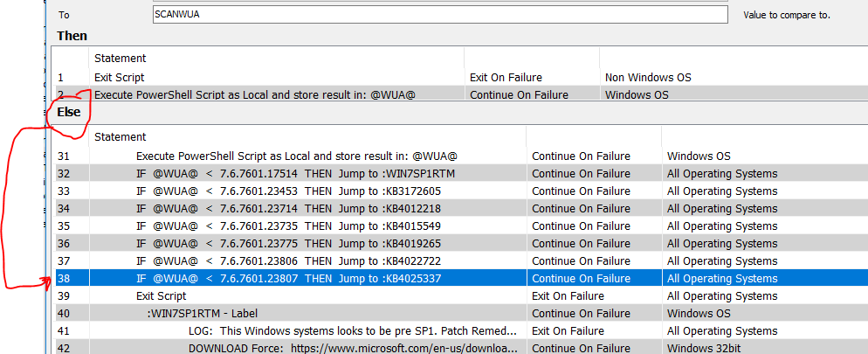Select row 32 jump to WIN7SP1RTM

[x=295, y=173]
